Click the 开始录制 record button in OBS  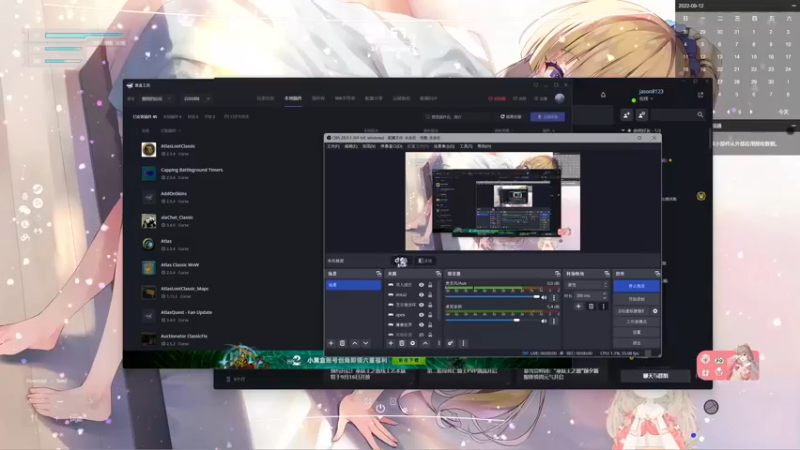point(636,299)
